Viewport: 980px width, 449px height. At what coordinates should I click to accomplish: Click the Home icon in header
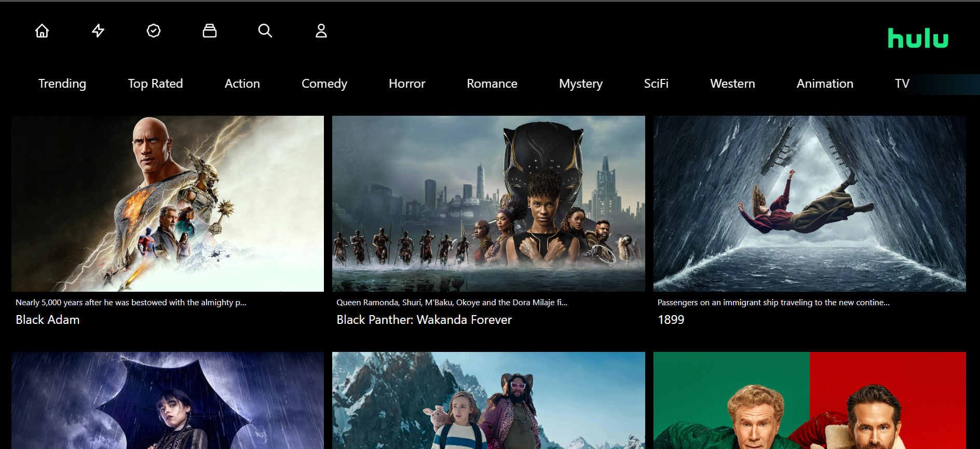pyautogui.click(x=42, y=31)
